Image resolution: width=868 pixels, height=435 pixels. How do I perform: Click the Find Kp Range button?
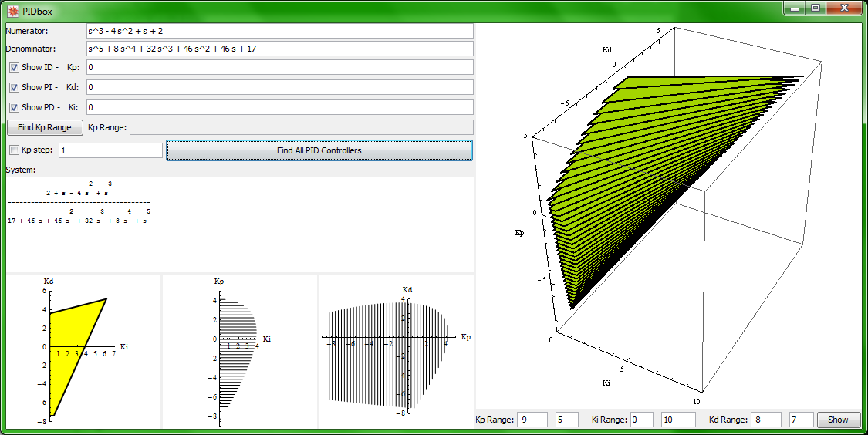[45, 127]
